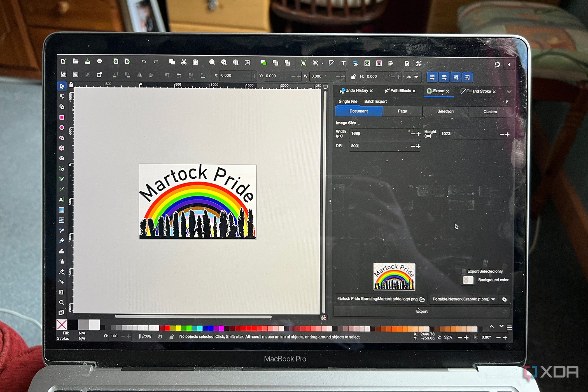Switch to Undo History tab
The image size is (588, 392).
356,90
